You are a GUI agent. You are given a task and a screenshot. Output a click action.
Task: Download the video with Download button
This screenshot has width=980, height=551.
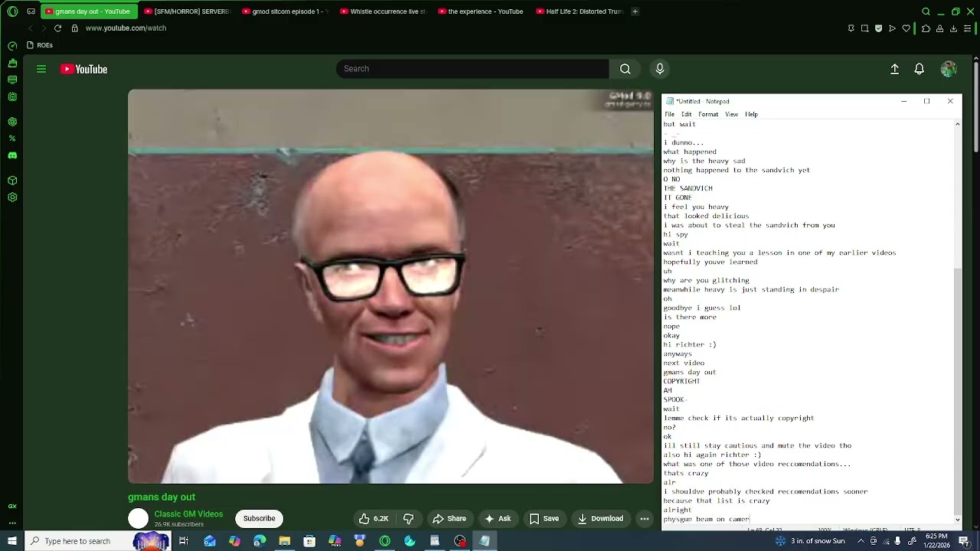point(600,518)
